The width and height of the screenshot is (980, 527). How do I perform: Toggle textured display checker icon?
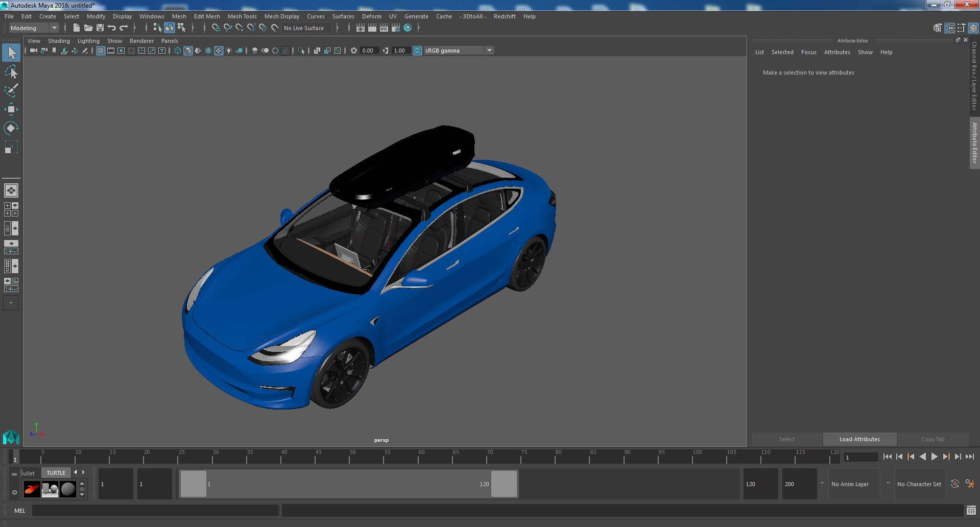tap(219, 51)
